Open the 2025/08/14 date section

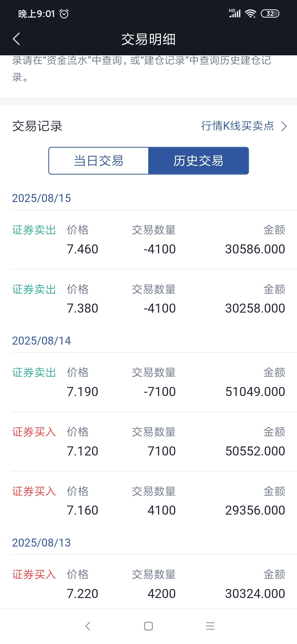tap(42, 341)
